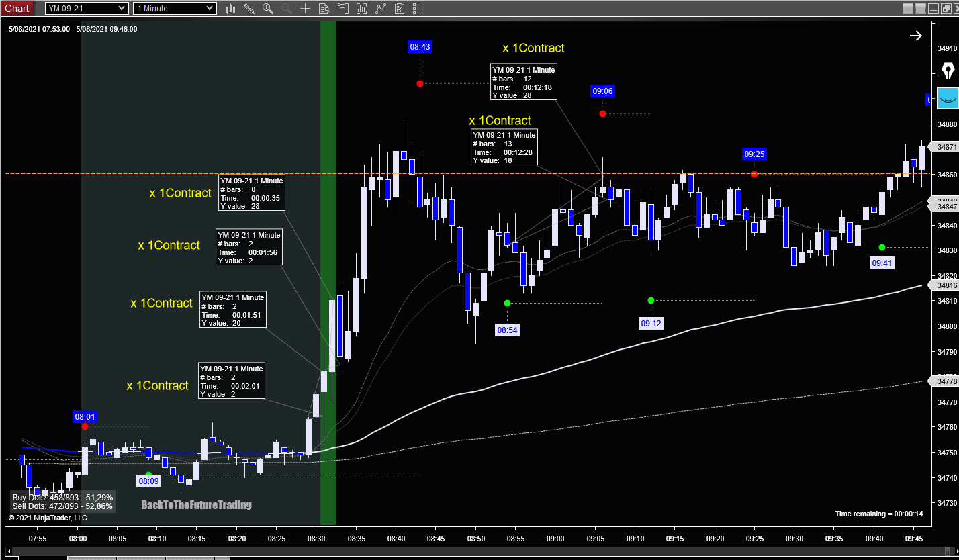Click the 08:54 time label
Screen dimensions: 959x560
click(507, 330)
